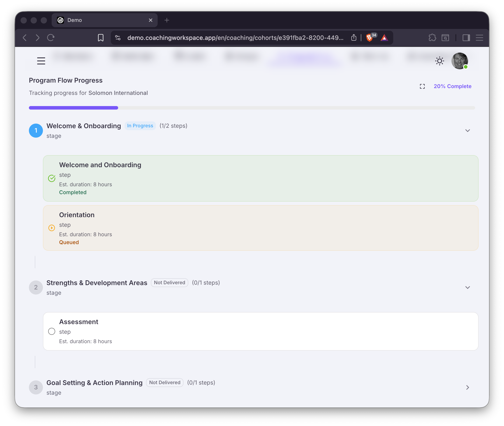Click the Brave Shields icon
The image size is (504, 426).
[369, 38]
